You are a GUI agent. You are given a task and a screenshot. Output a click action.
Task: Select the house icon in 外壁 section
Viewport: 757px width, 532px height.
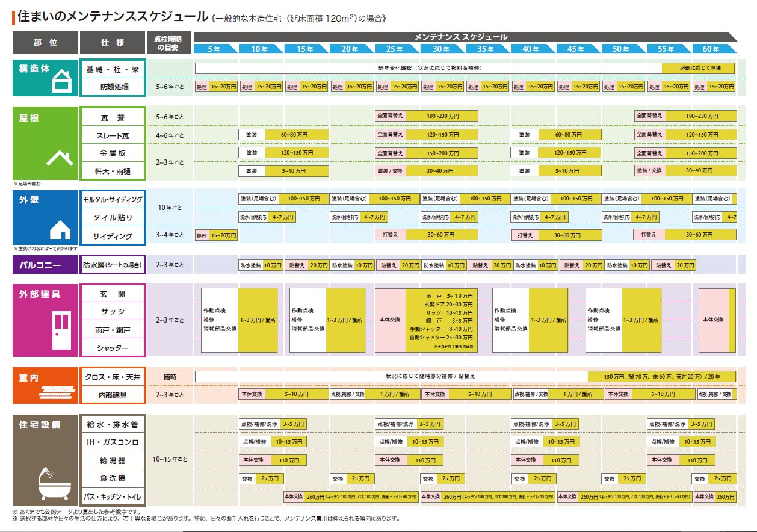(60, 229)
